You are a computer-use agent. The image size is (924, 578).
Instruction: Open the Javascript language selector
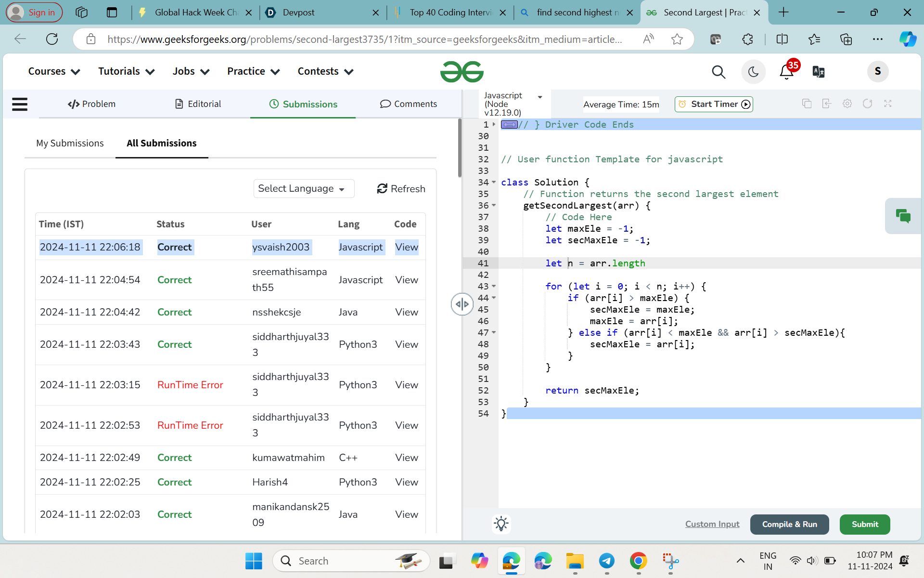pyautogui.click(x=513, y=104)
